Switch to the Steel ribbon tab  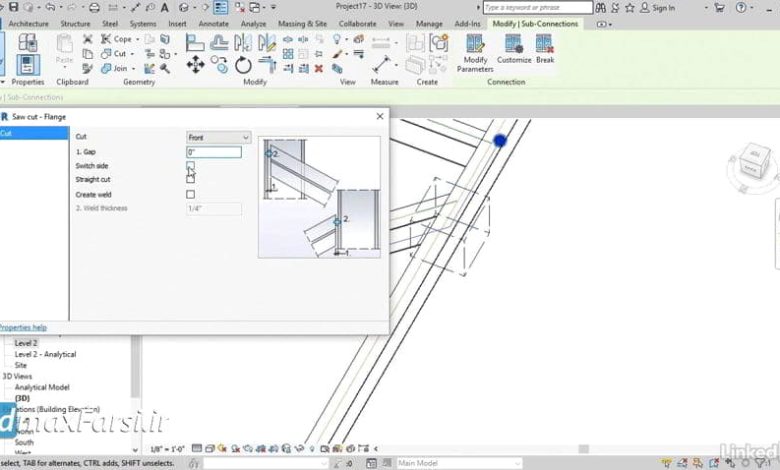coord(110,24)
